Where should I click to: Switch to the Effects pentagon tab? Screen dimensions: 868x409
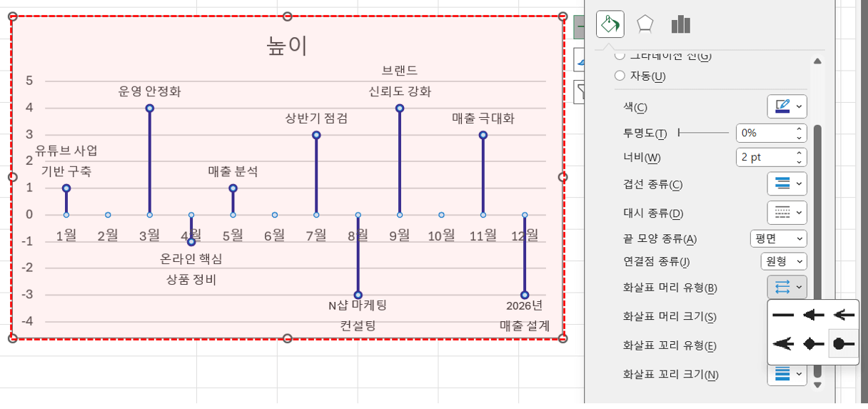tap(645, 24)
